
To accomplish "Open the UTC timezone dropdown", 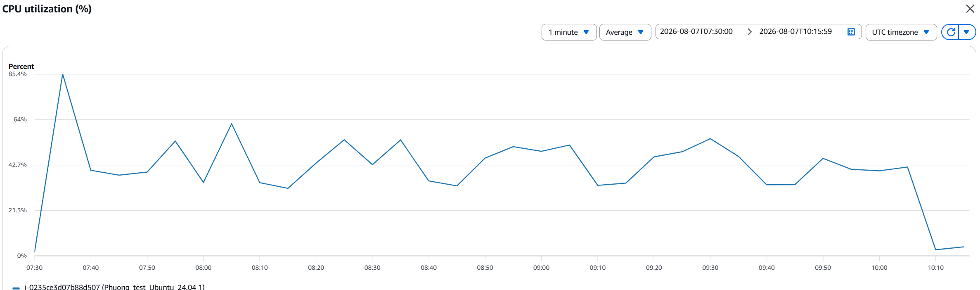I will pyautogui.click(x=901, y=32).
